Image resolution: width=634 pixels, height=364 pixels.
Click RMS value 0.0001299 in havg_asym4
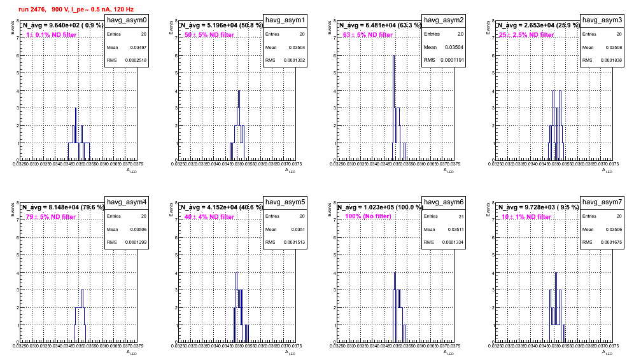[136, 242]
